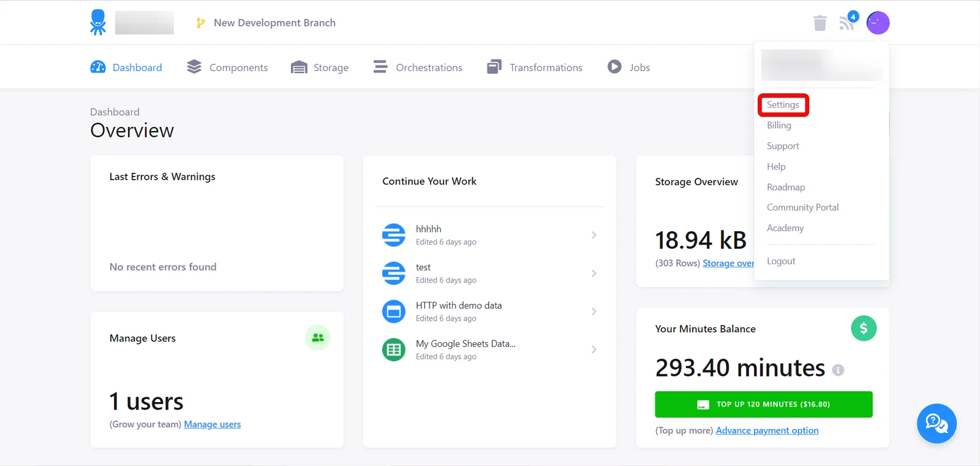Follow the Manage users link
This screenshot has width=980, height=466.
click(212, 424)
